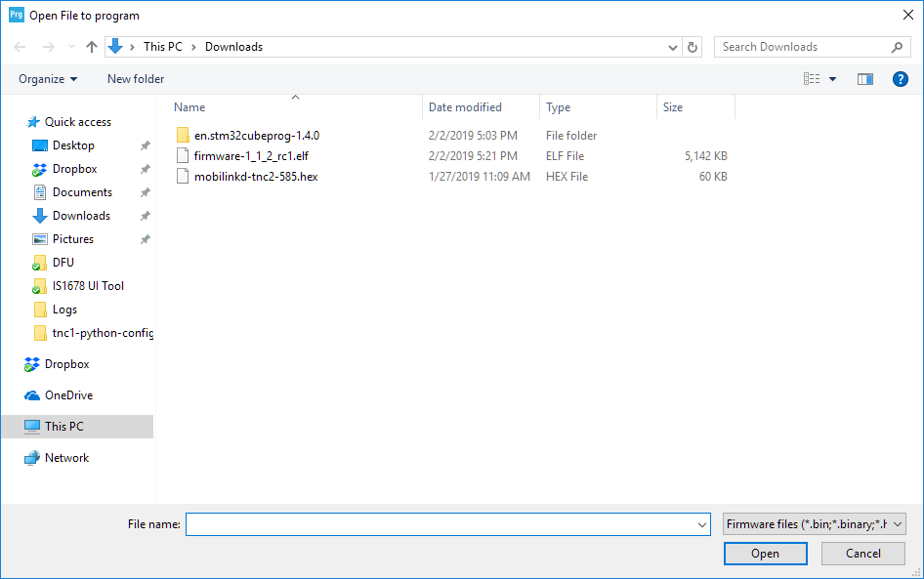Open the Organize menu

coord(48,79)
